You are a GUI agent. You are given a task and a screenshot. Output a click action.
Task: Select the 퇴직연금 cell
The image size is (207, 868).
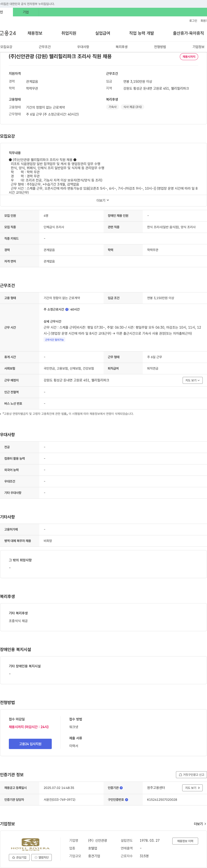[x=152, y=368]
